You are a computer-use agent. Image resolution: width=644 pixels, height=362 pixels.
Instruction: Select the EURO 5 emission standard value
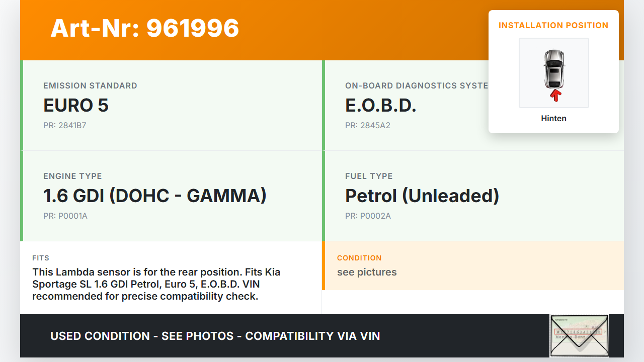(76, 106)
